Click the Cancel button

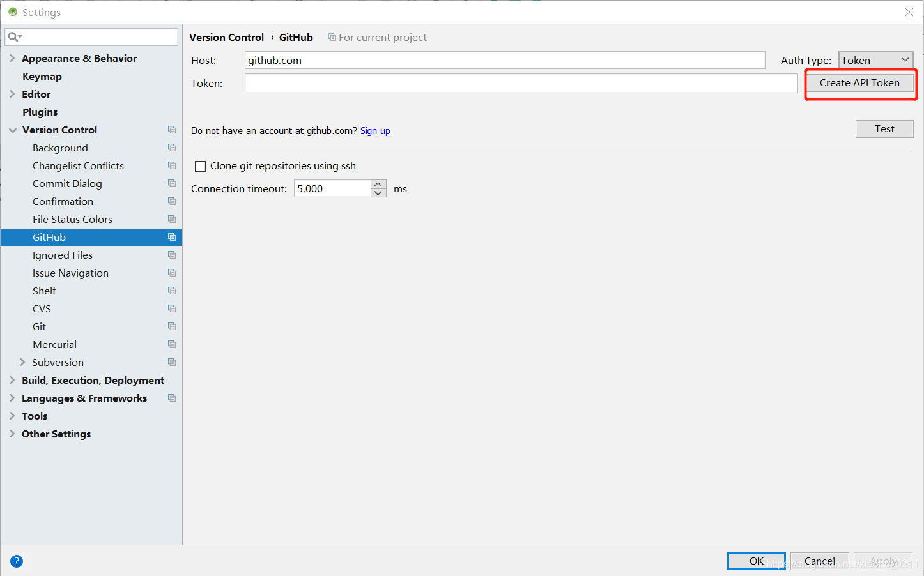[820, 561]
